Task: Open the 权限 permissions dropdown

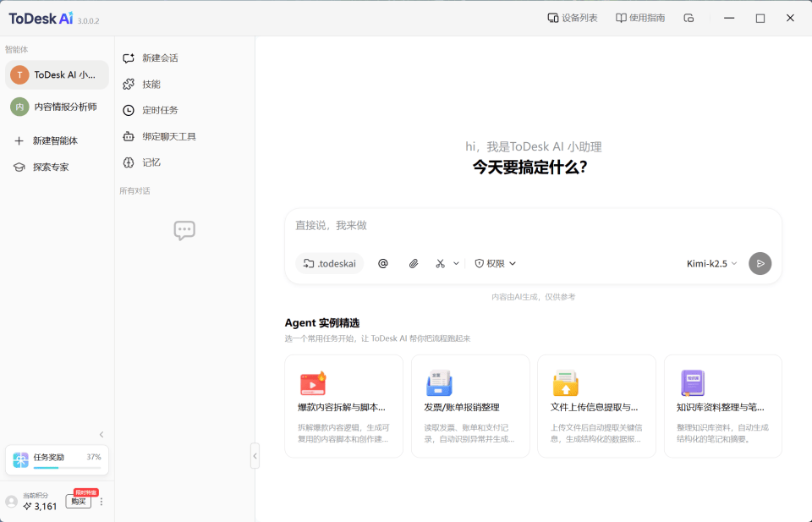Action: pyautogui.click(x=496, y=264)
